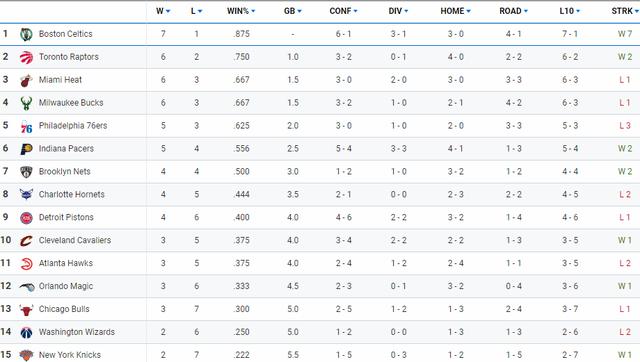Viewport: 640px width, 362px height.
Task: Open the Cleveland Cavaliers team link
Action: coord(75,240)
